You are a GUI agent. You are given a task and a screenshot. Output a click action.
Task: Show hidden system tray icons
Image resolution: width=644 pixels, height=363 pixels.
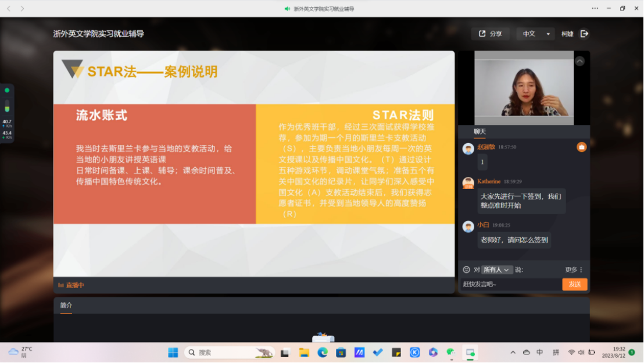(513, 353)
